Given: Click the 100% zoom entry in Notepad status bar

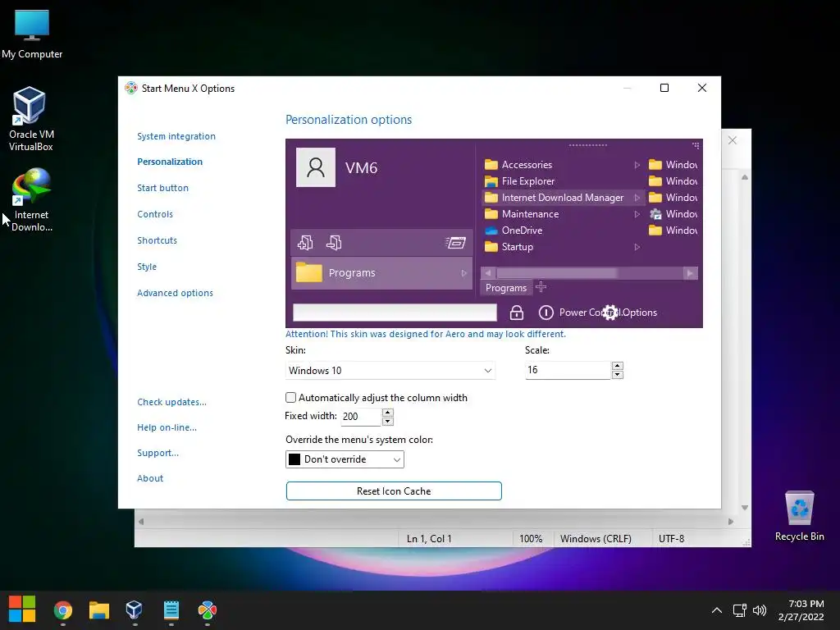Looking at the screenshot, I should (531, 538).
